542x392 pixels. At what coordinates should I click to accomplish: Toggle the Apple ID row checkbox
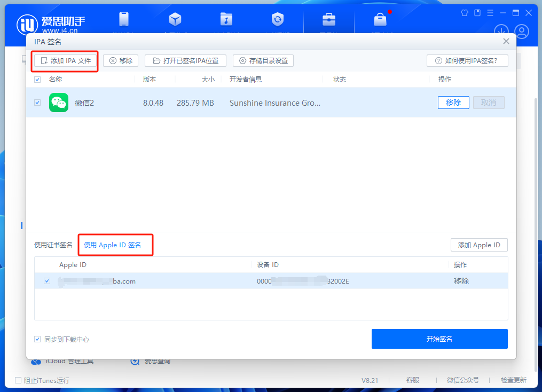point(47,281)
